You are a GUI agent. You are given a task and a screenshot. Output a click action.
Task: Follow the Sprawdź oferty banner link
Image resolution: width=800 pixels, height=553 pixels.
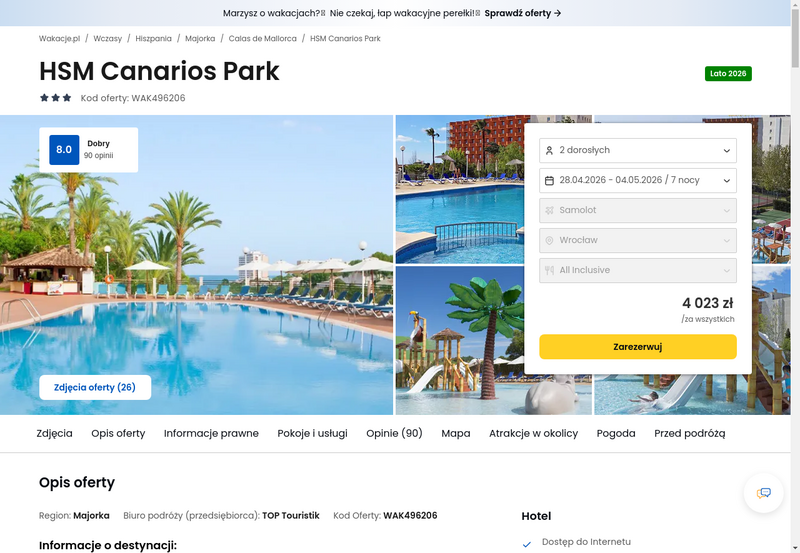(x=522, y=13)
